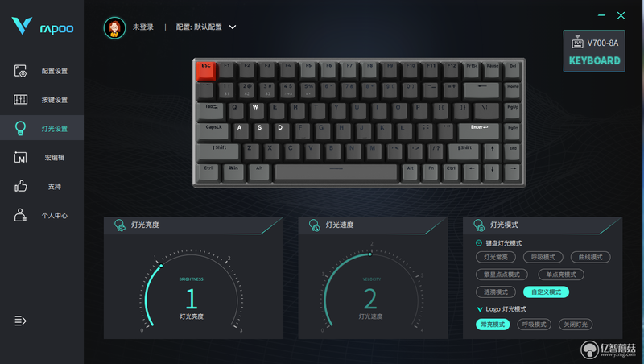Collapse the sidebar using bottom menu icon
The image size is (644, 364).
coord(20,321)
